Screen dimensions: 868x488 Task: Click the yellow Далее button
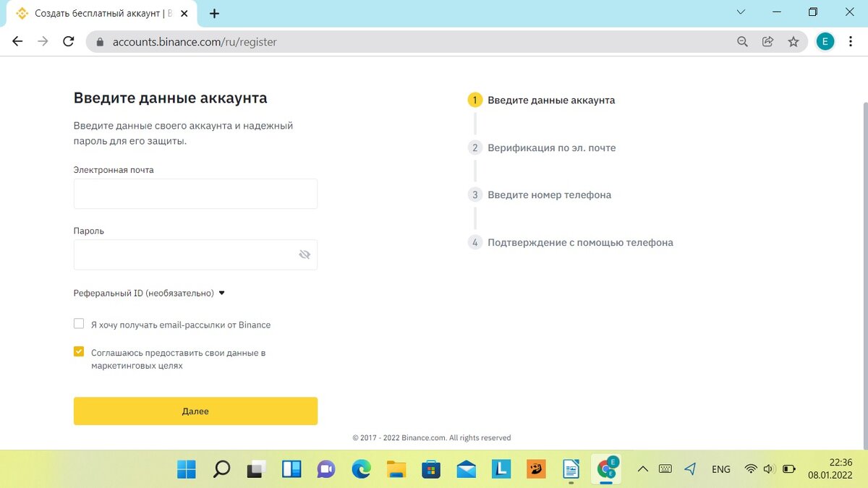[195, 411]
